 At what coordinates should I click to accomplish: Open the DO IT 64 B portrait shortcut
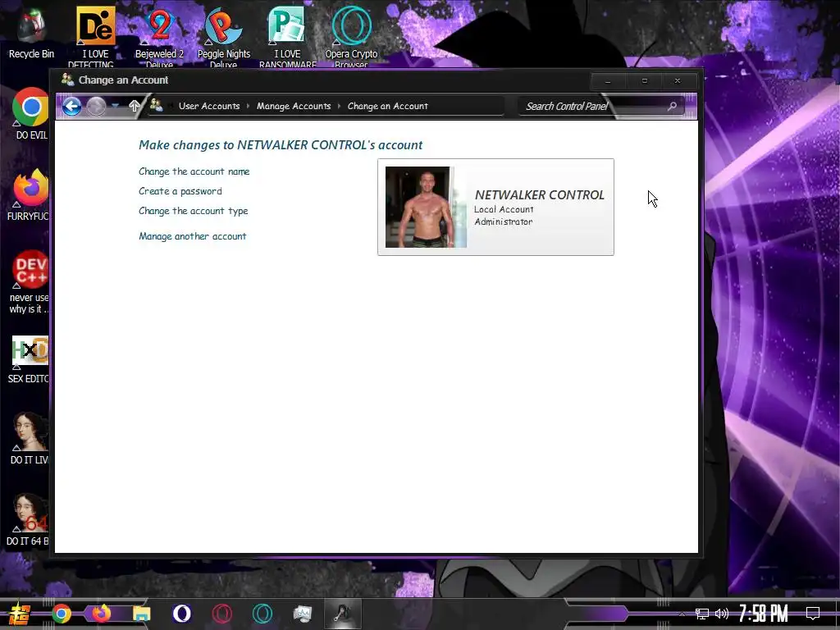(x=28, y=519)
